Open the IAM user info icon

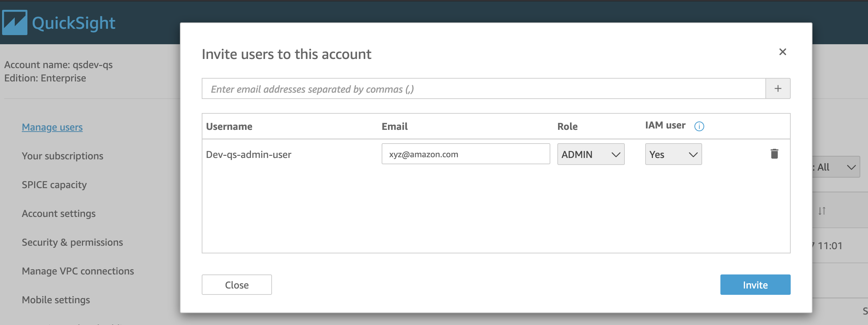click(x=699, y=126)
